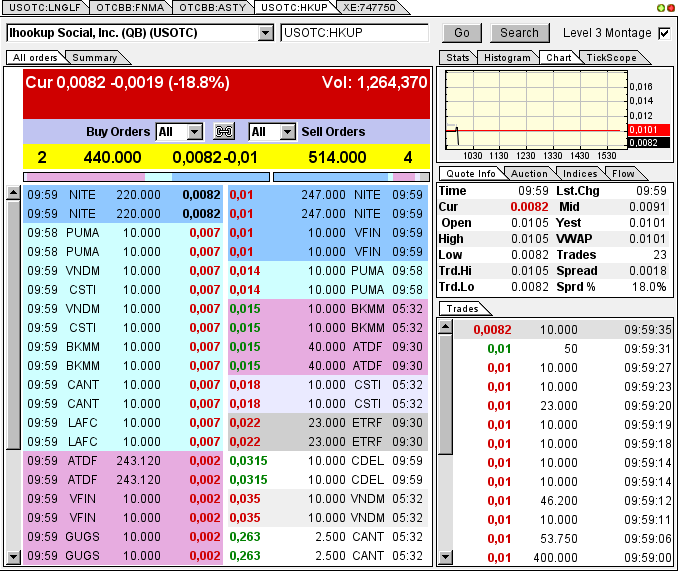Switch to the Auction tab
697x575 pixels.
coord(529,174)
